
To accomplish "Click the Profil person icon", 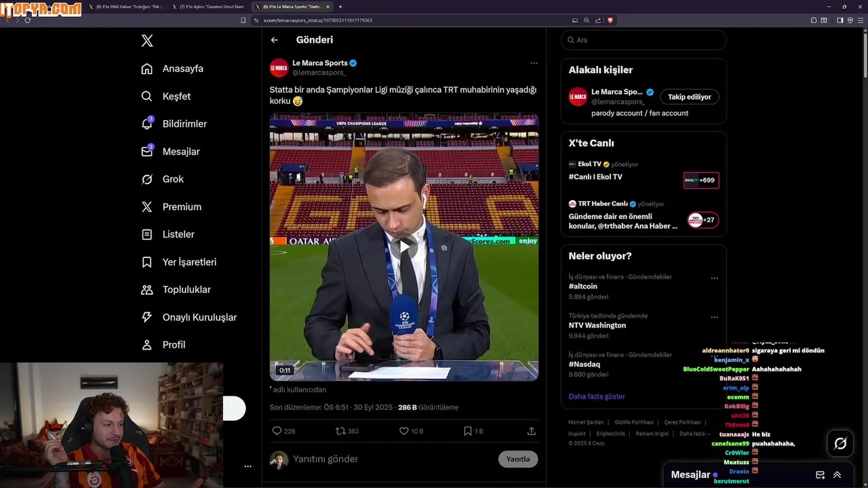I will pos(146,345).
